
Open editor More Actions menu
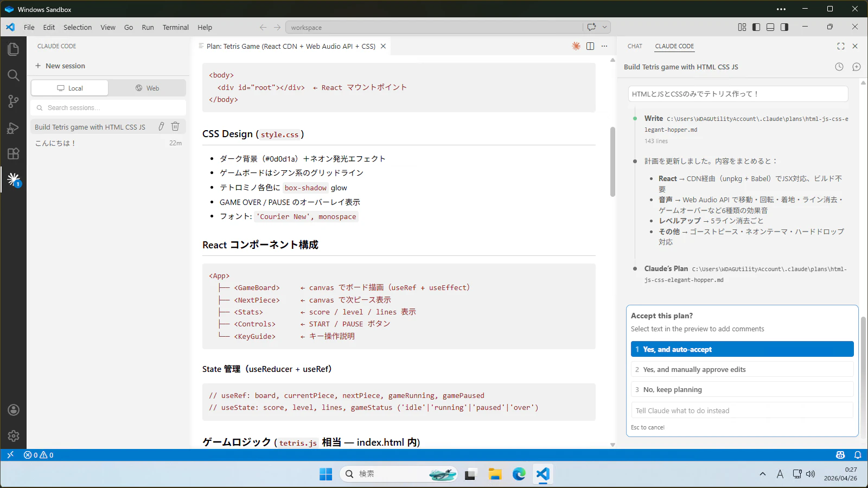(604, 46)
